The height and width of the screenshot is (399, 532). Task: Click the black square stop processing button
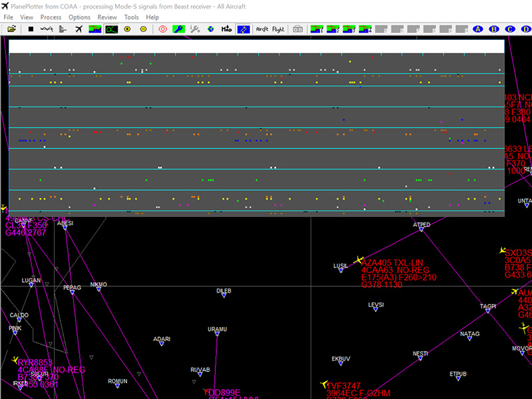[x=31, y=29]
